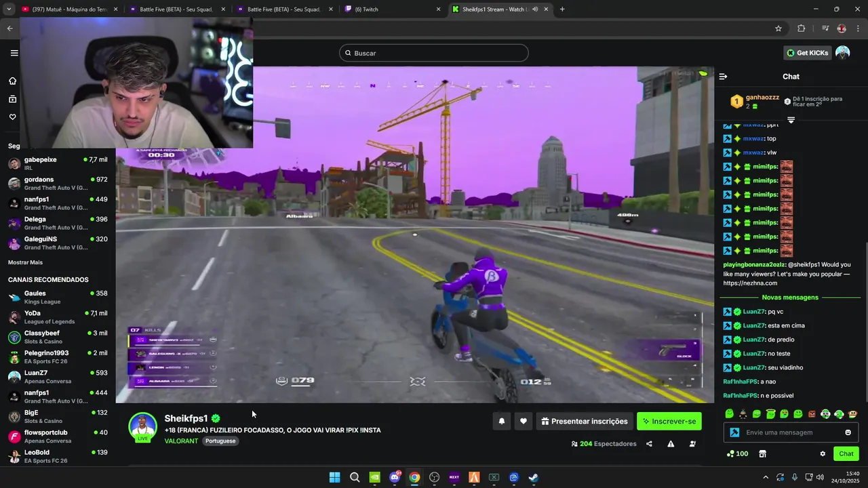
Task: Open Delega channel in sidebar
Action: [58, 223]
